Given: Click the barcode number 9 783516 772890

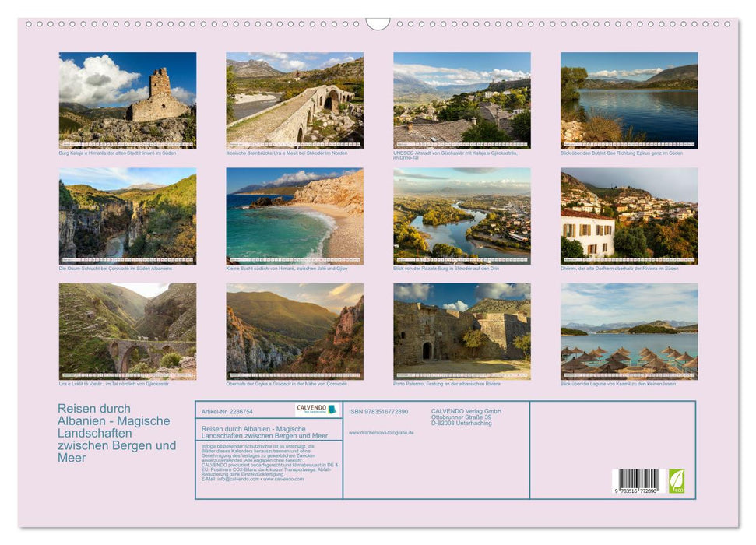Looking at the screenshot, I should point(636,490).
